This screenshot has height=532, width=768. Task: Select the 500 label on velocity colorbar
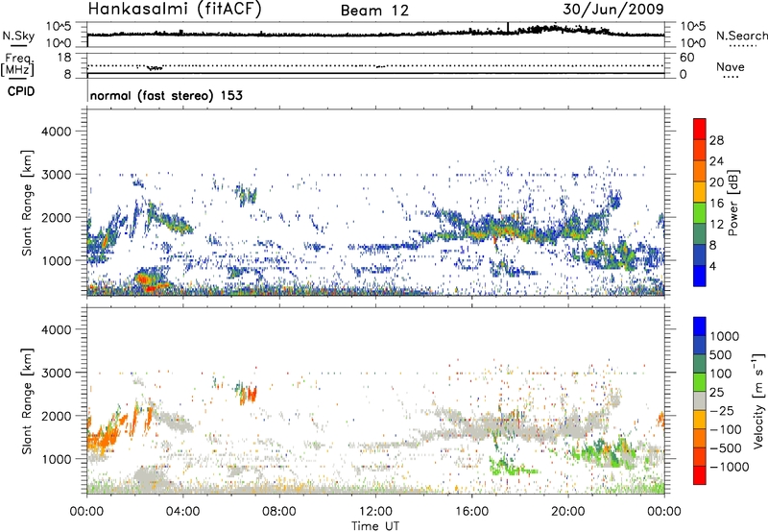(x=721, y=355)
